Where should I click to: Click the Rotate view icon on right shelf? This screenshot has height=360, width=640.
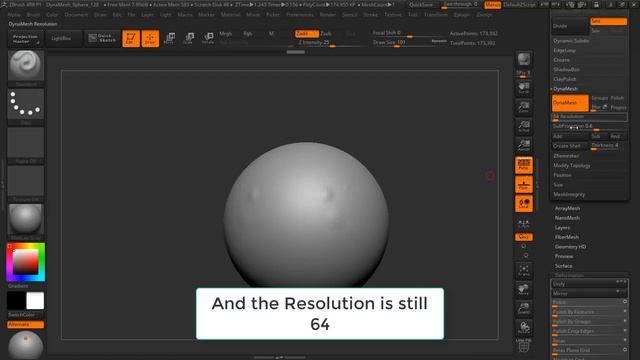(x=524, y=328)
